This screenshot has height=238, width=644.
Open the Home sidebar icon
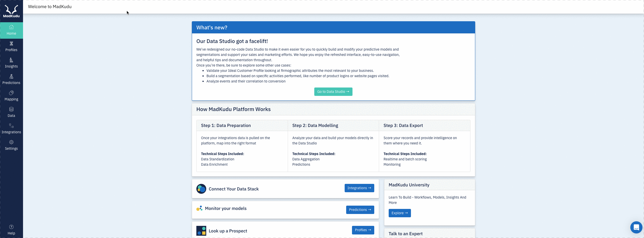point(11,27)
